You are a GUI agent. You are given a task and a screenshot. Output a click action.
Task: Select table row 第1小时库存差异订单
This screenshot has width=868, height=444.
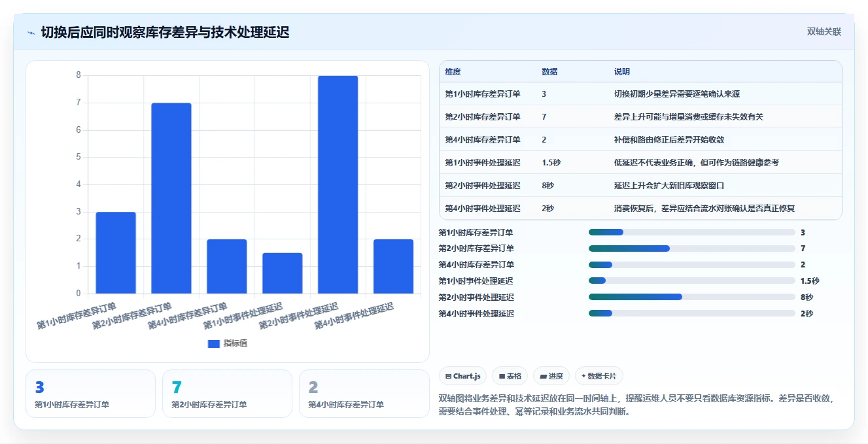tap(640, 94)
